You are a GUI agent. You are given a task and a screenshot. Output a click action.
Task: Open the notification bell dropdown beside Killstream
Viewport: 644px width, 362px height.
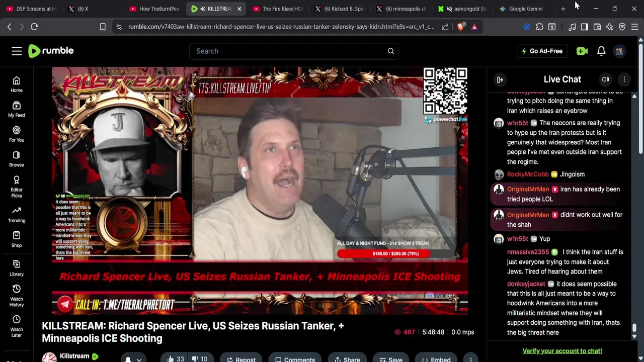(x=133, y=359)
